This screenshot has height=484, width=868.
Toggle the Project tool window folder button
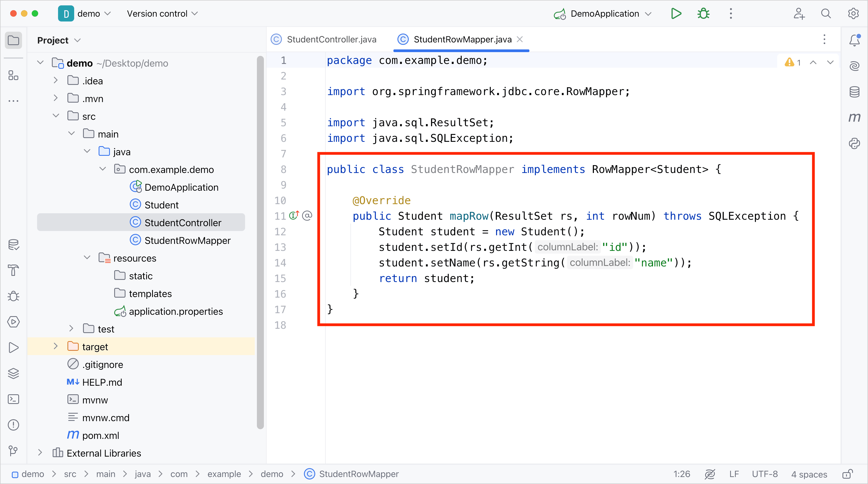(x=13, y=40)
